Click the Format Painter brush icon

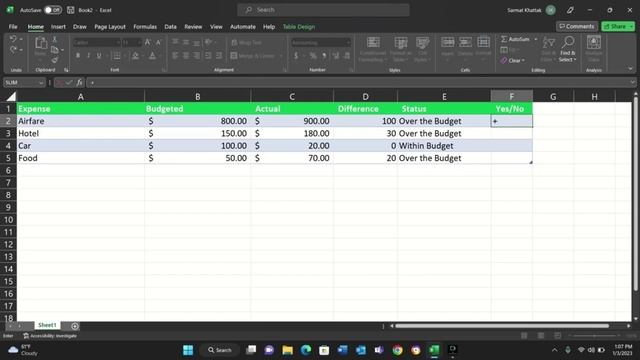point(55,60)
